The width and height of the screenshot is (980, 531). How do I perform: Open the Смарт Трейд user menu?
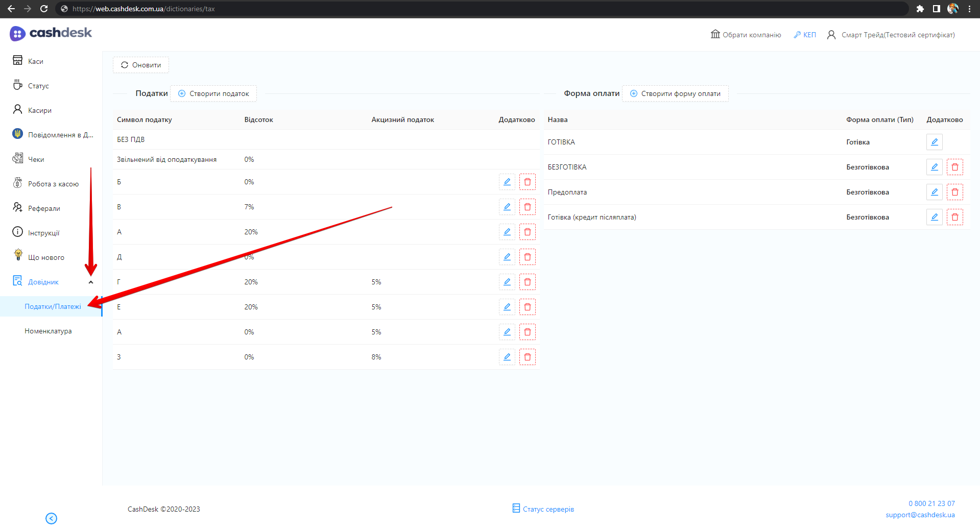pos(891,35)
